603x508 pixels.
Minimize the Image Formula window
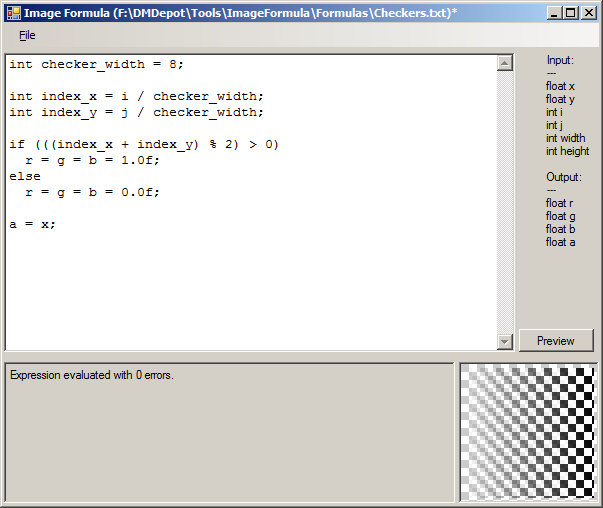(554, 13)
